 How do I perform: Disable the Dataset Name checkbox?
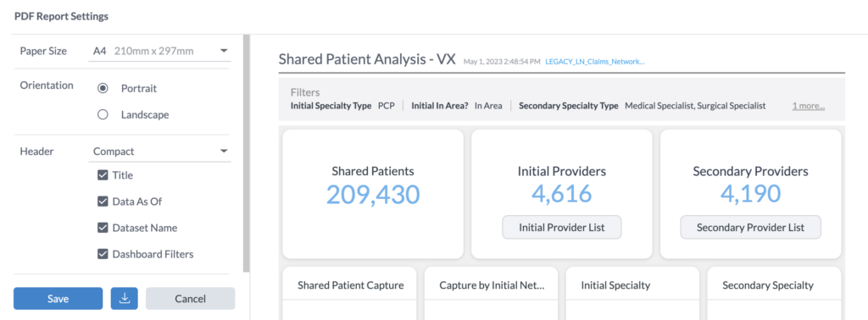(x=103, y=228)
